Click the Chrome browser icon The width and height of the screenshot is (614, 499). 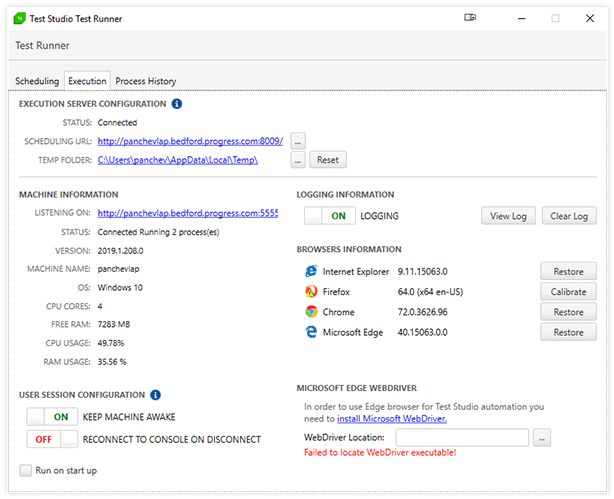(311, 312)
